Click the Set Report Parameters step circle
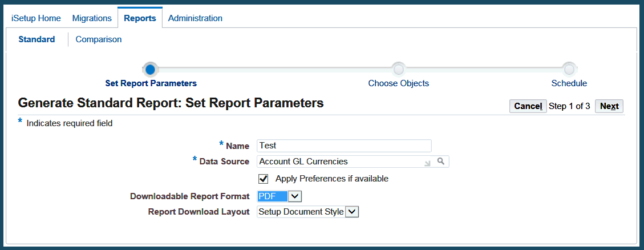This screenshot has width=644, height=250. coord(150,70)
